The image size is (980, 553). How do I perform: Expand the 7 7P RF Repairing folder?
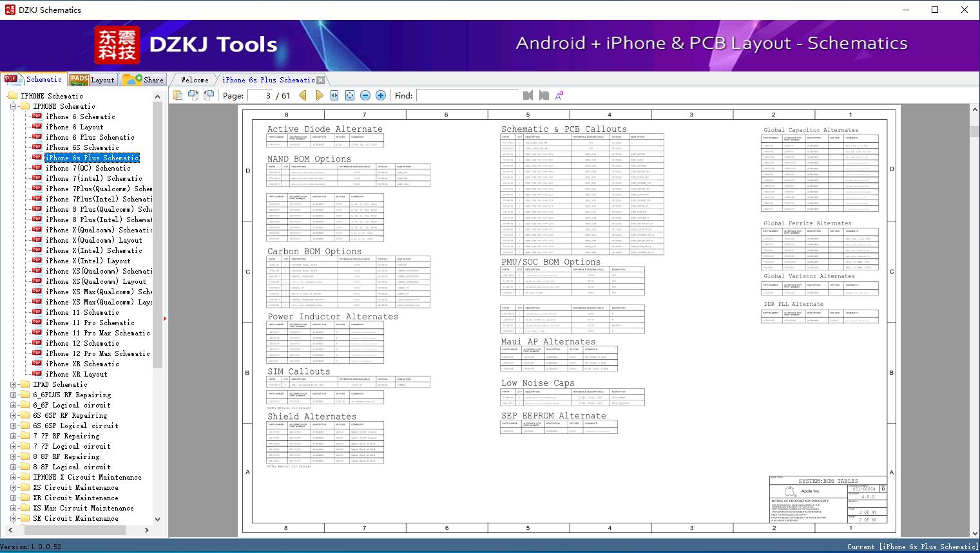pyautogui.click(x=14, y=436)
